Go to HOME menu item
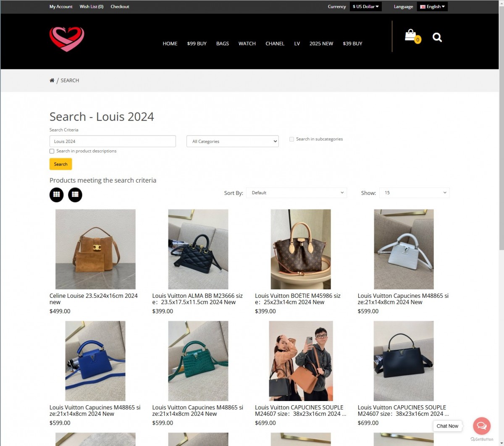This screenshot has height=446, width=504. (x=170, y=44)
